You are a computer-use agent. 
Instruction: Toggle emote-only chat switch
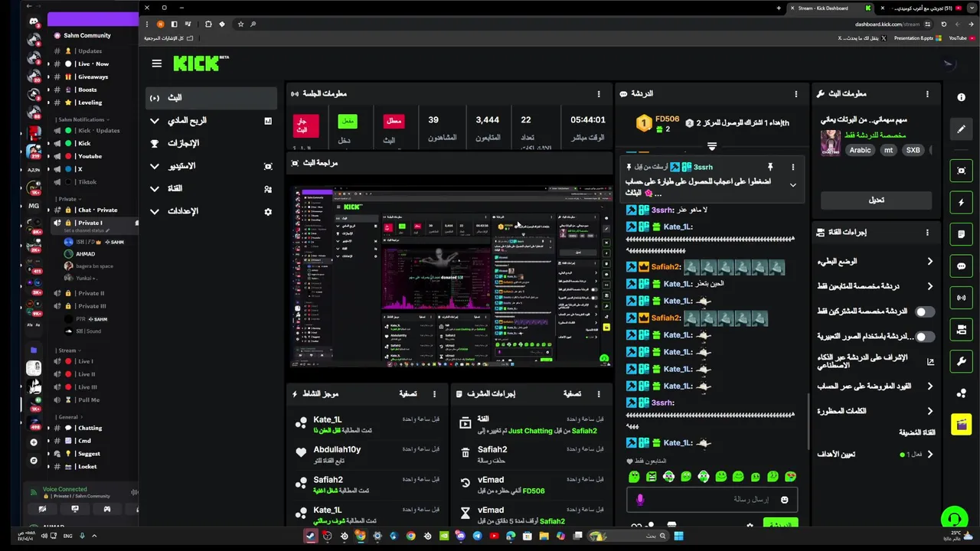tap(924, 336)
